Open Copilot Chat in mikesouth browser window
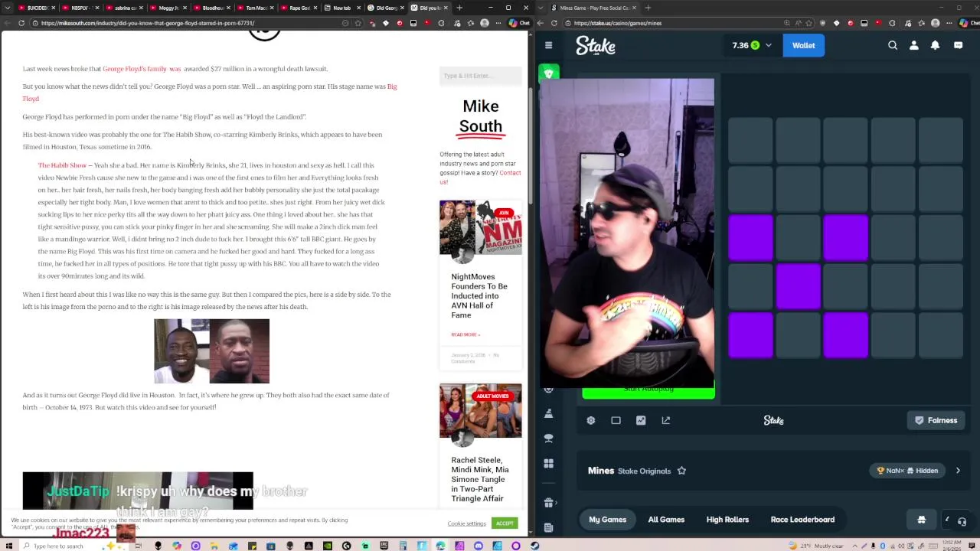980x551 pixels. point(521,23)
